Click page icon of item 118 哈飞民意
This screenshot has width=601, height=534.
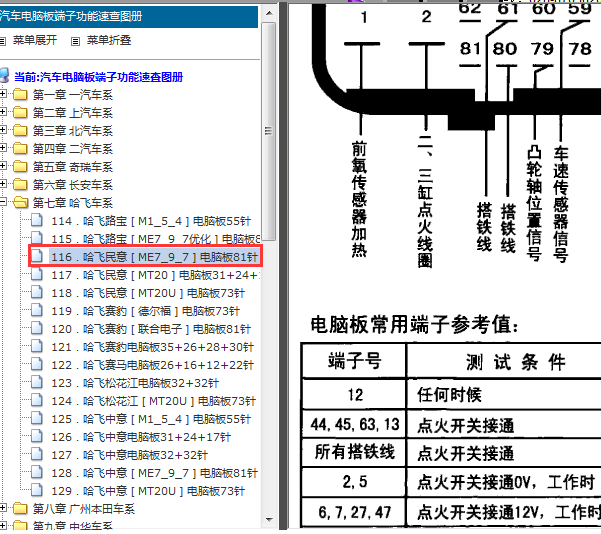coord(37,292)
